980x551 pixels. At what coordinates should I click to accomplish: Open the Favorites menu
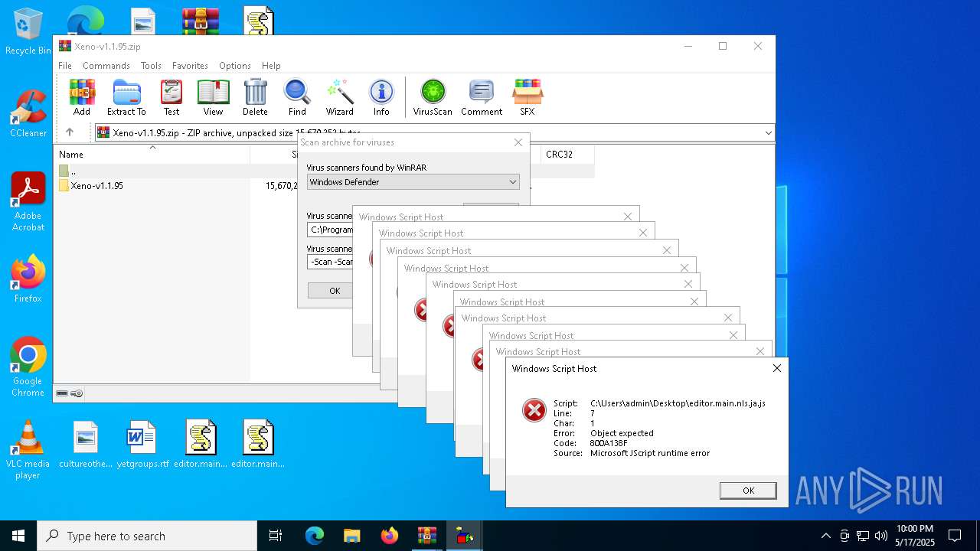(x=190, y=66)
